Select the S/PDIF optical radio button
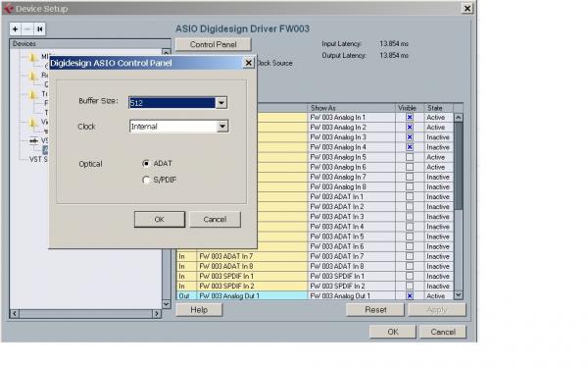The image size is (588, 368). (146, 180)
